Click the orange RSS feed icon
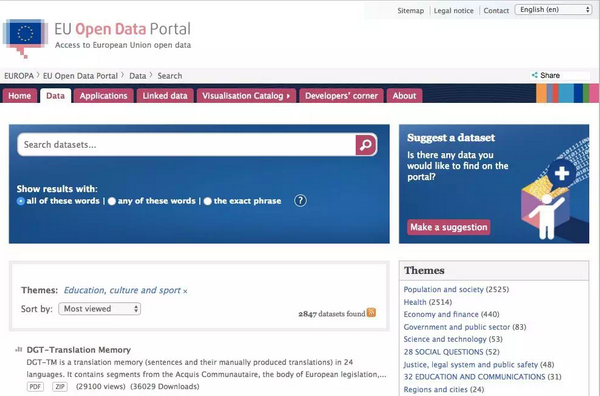This screenshot has height=396, width=600. click(x=371, y=313)
